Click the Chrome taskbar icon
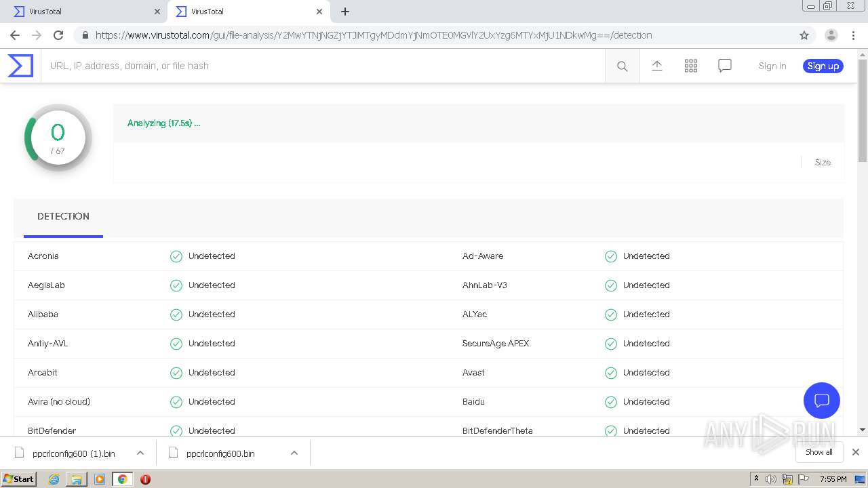Screen dimensions: 868x488 click(122, 479)
